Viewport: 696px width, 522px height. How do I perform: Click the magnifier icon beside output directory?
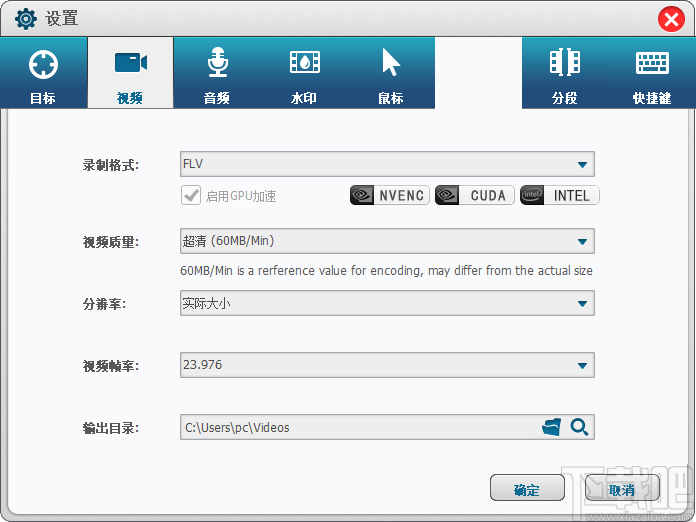[x=579, y=427]
